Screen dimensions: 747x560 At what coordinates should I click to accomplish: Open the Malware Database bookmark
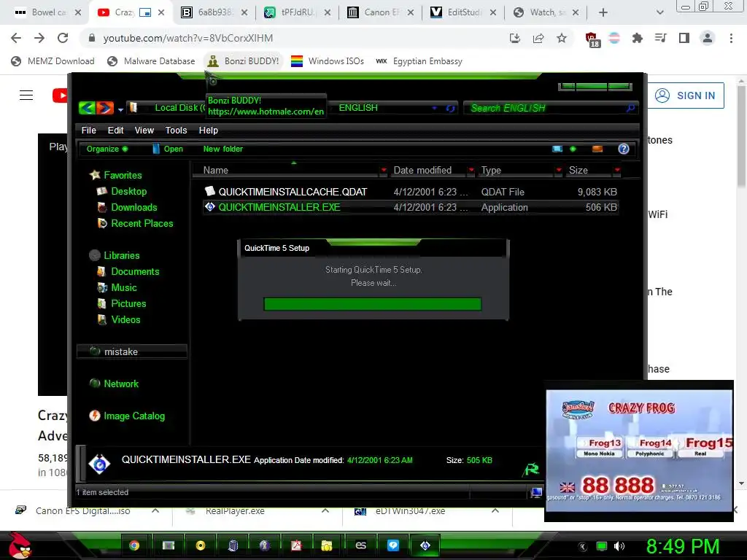click(151, 61)
